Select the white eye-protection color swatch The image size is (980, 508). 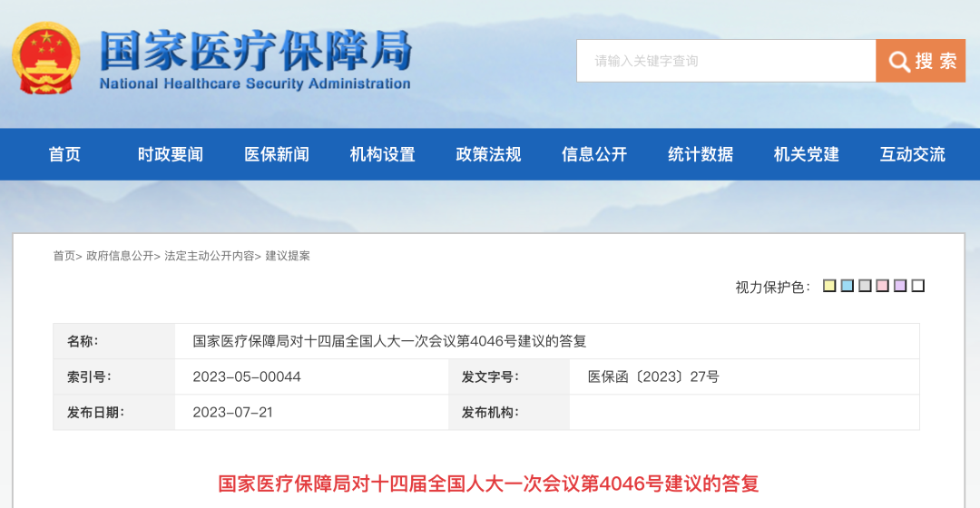[x=918, y=286]
